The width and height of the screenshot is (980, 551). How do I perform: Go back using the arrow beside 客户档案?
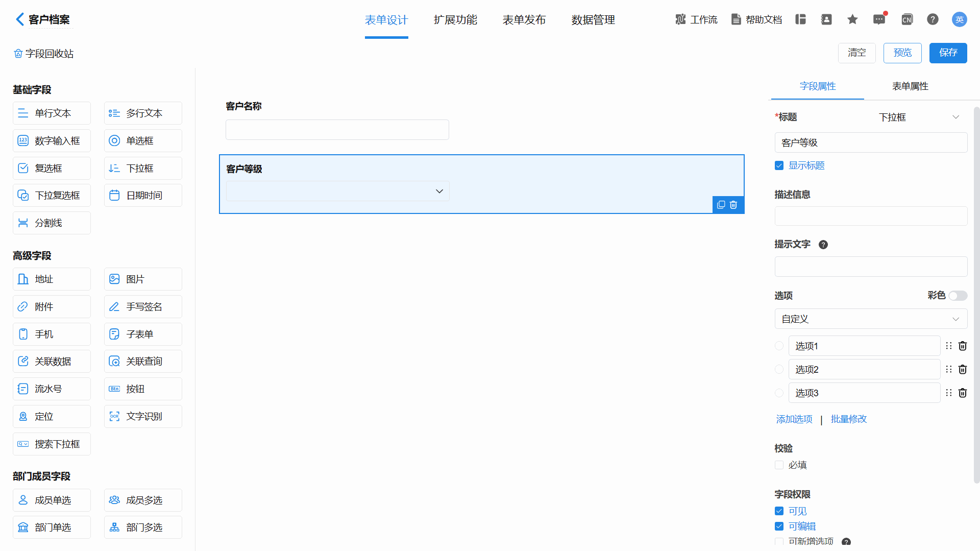[x=19, y=19]
